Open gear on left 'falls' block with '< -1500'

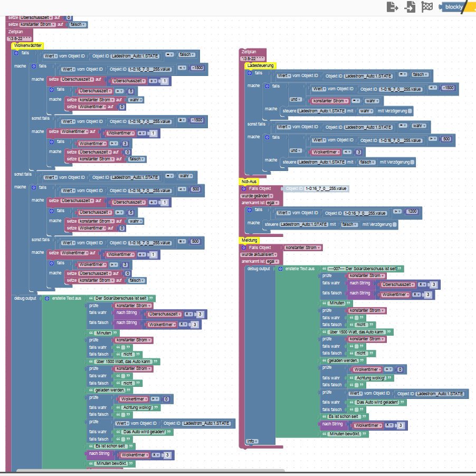tap(34, 66)
